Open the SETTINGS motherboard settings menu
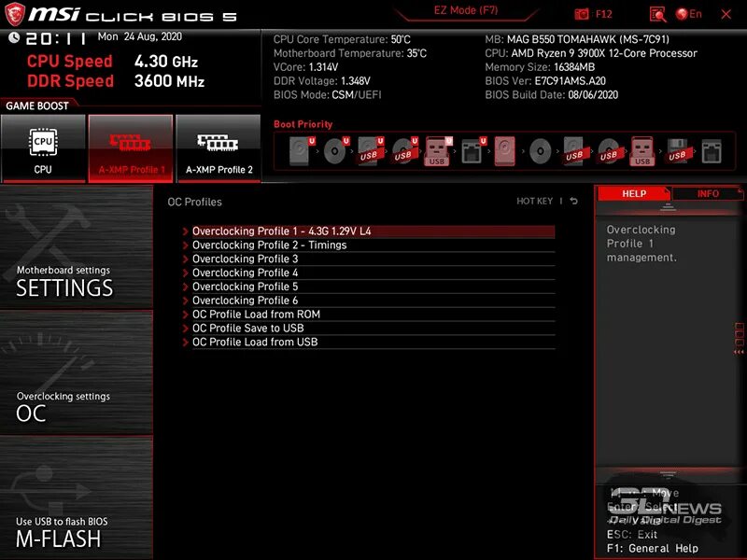747x560 pixels. 77,247
